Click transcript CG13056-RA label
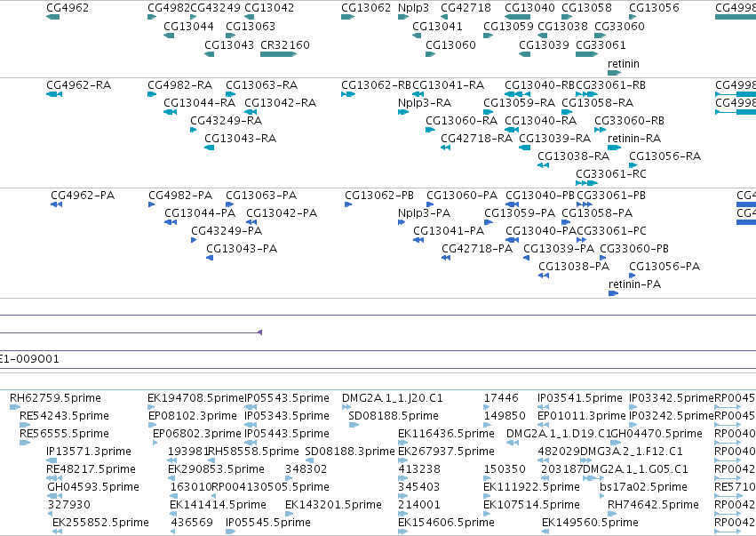 [x=664, y=156]
